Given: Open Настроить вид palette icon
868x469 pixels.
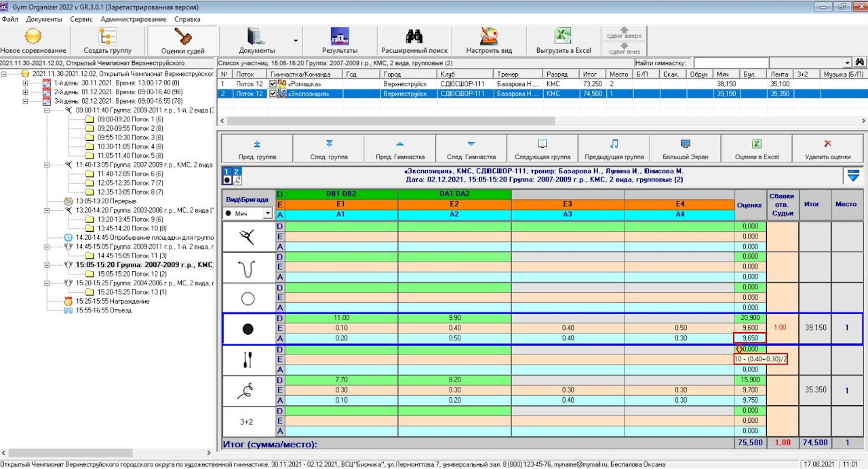Looking at the screenshot, I should click(x=489, y=41).
